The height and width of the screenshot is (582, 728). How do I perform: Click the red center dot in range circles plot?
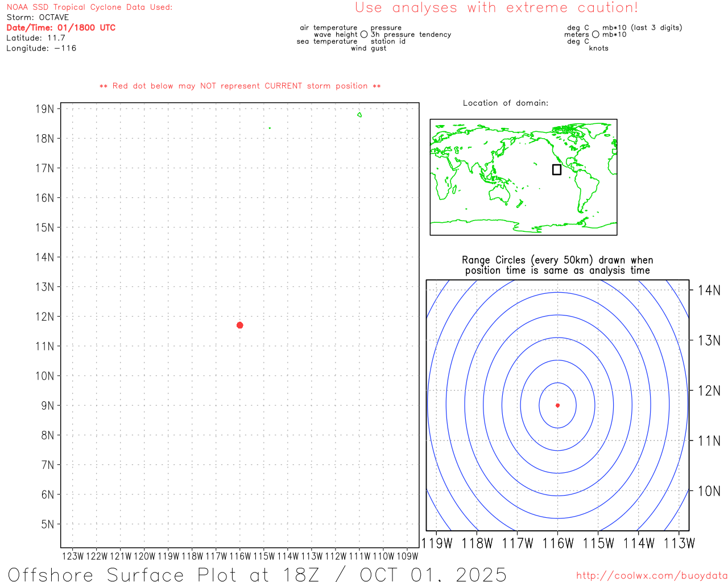point(557,405)
